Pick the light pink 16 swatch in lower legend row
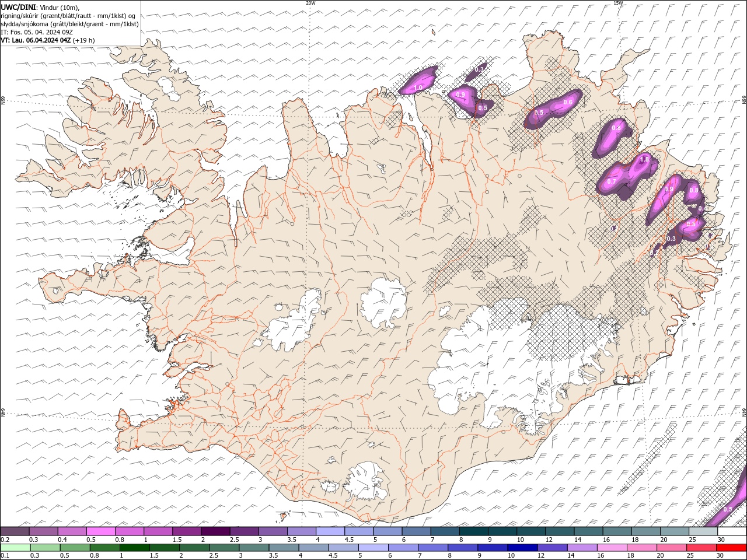Screen dimensions: 747x560 612,548
